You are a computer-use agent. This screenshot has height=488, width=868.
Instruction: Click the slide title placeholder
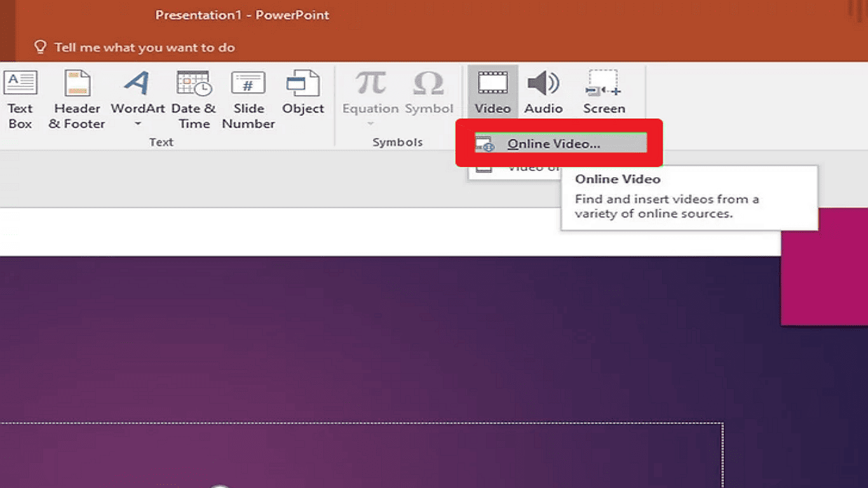(x=361, y=455)
